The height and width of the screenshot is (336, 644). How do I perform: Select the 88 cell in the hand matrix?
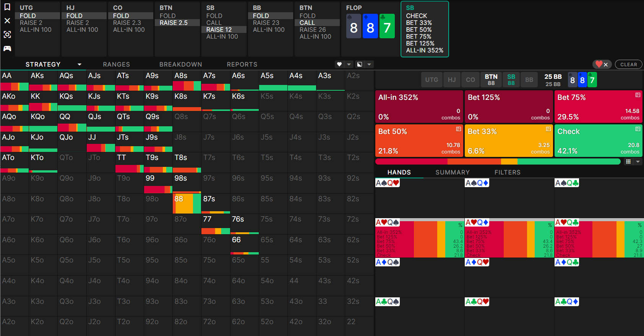(x=187, y=203)
